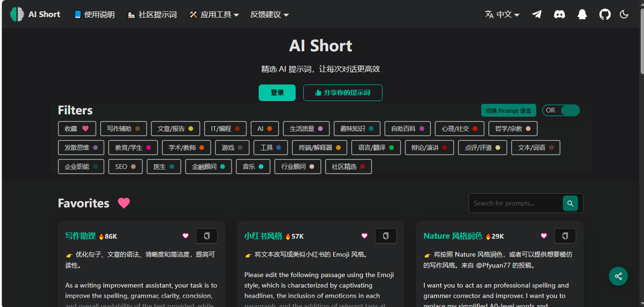Image resolution: width=644 pixels, height=307 pixels.
Task: Click the floating share button
Action: (x=618, y=276)
